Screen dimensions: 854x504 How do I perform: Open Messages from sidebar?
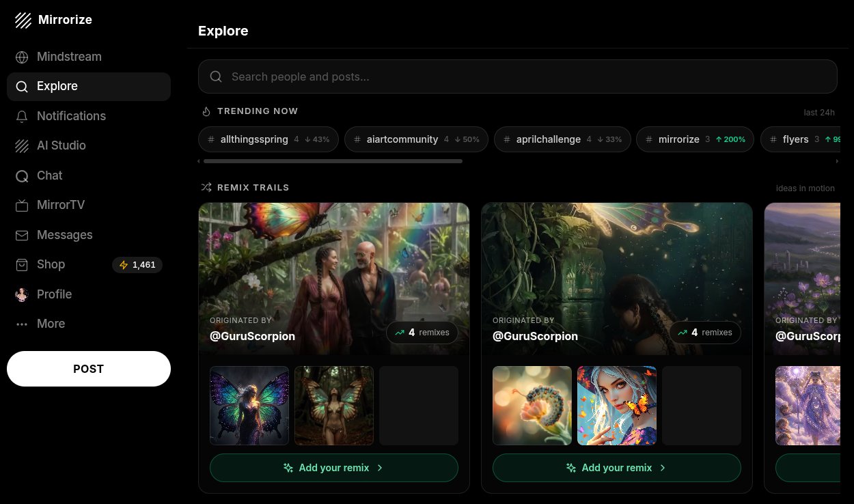89,235
